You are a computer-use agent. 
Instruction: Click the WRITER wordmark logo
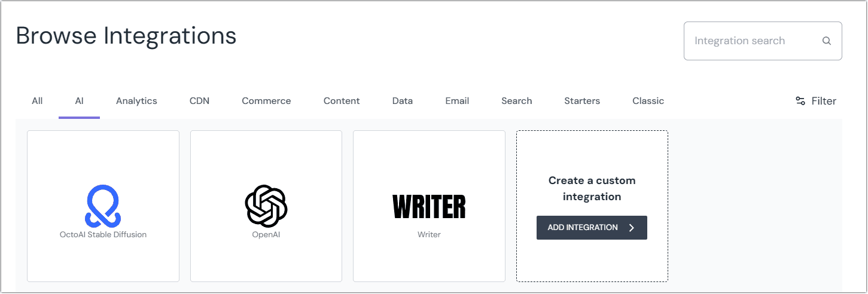point(429,207)
